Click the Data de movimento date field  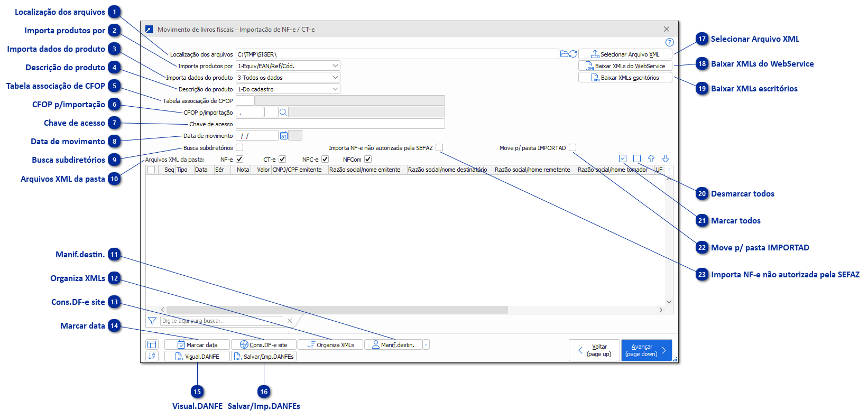(257, 135)
